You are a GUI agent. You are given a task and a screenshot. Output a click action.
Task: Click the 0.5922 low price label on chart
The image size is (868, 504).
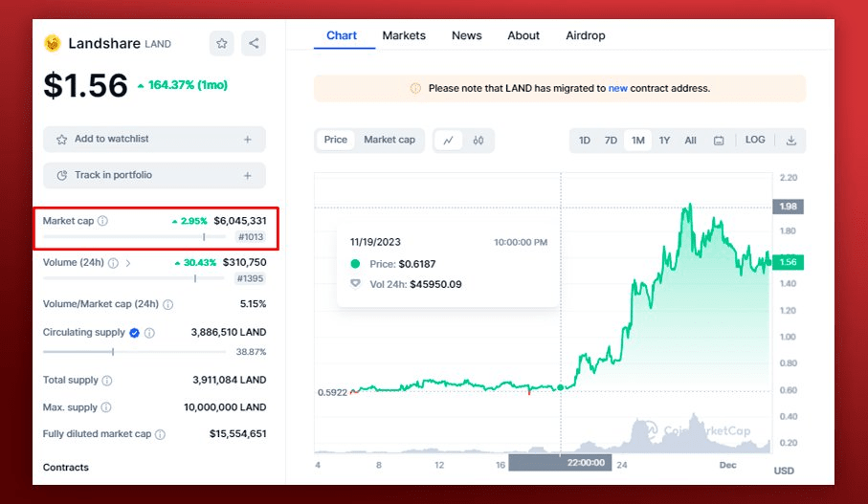coord(332,393)
